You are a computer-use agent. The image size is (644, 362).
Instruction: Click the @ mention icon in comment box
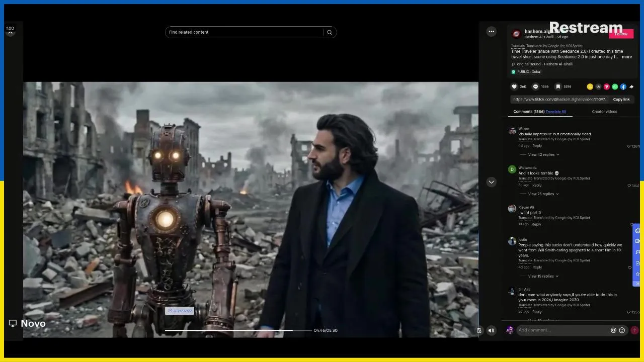click(x=613, y=330)
